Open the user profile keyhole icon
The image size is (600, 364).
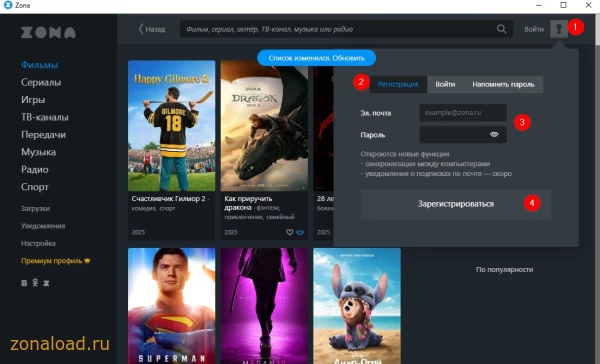(x=559, y=29)
